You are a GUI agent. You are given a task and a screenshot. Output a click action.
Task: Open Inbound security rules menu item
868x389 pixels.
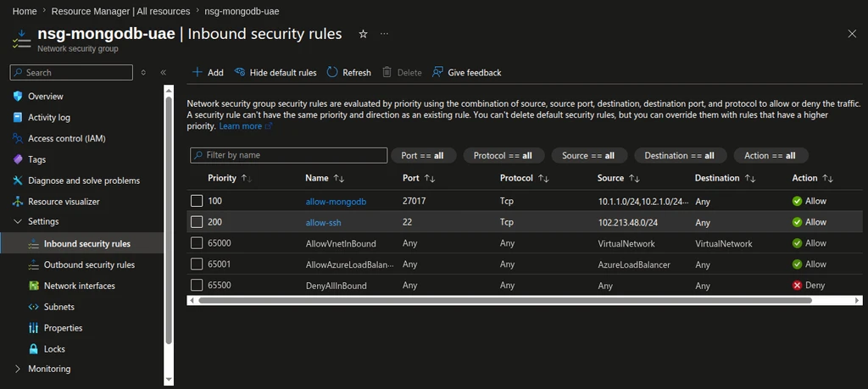point(82,243)
